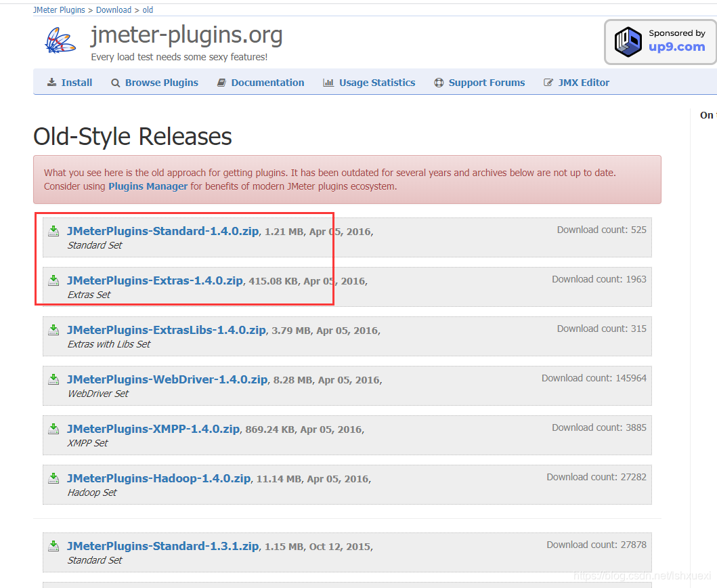The height and width of the screenshot is (588, 717).
Task: Click the 'Extras Set' description
Action: click(x=89, y=295)
